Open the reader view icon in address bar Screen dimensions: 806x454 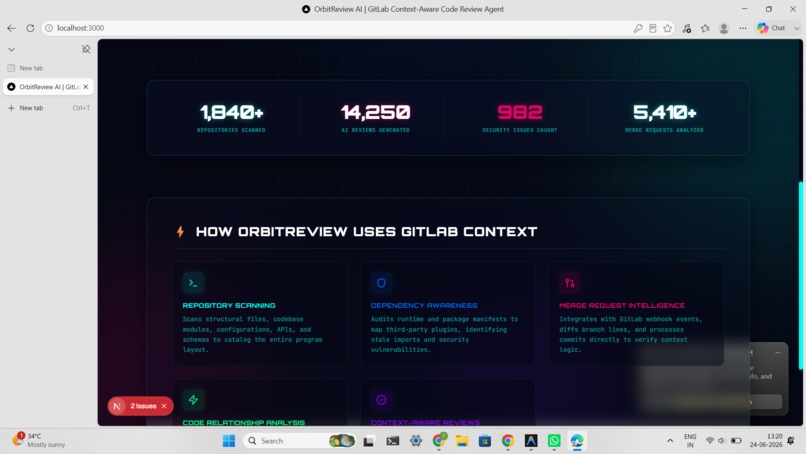click(652, 28)
